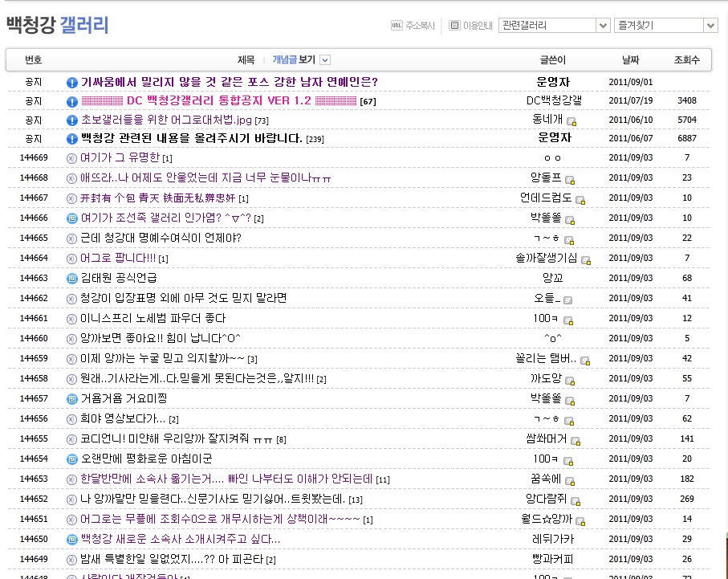Click text icon beside 이니스프리 노세범 파우더 좋다

pyautogui.click(x=71, y=320)
